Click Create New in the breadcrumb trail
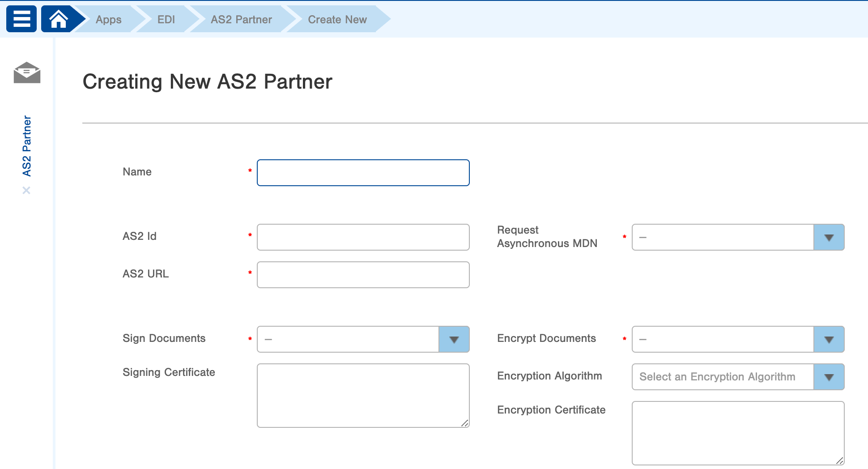Screen dimensions: 868x469 coord(337,19)
